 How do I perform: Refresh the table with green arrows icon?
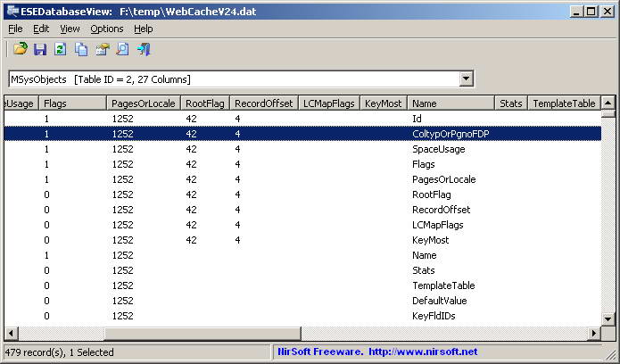tap(61, 49)
